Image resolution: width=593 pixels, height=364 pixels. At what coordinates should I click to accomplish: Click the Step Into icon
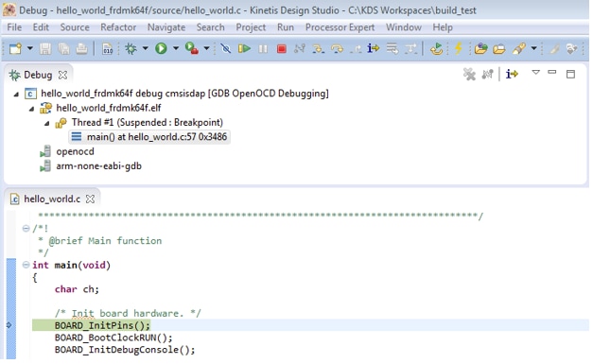point(318,49)
